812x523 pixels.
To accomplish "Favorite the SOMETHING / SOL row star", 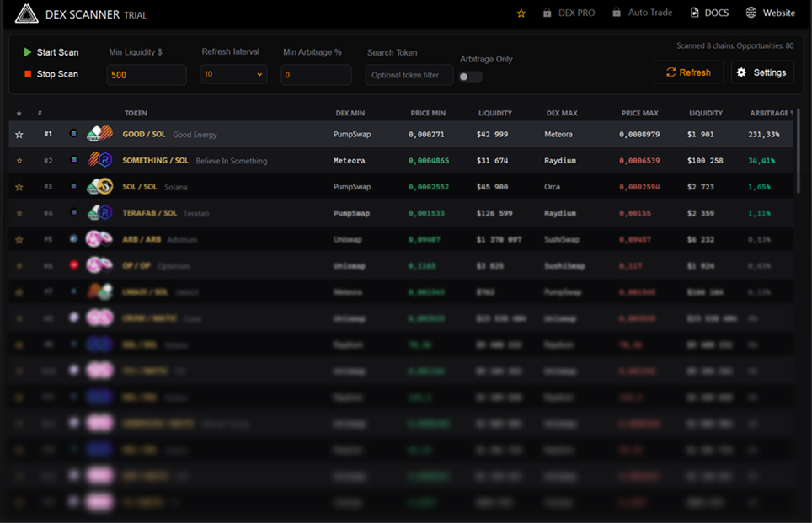I will point(19,161).
